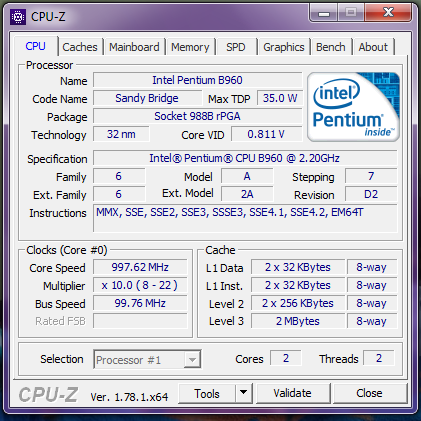Click the Sandy Bridge code name value
Image resolution: width=421 pixels, height=421 pixels.
[147, 98]
